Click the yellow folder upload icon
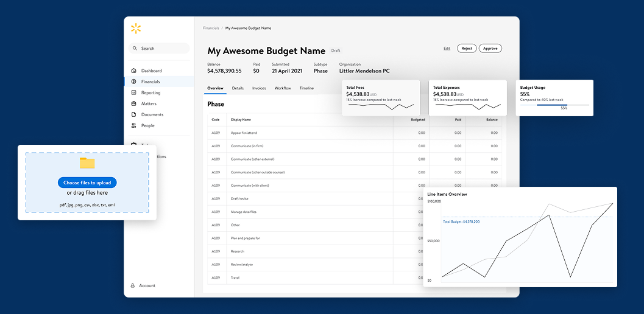The image size is (644, 317). (87, 162)
